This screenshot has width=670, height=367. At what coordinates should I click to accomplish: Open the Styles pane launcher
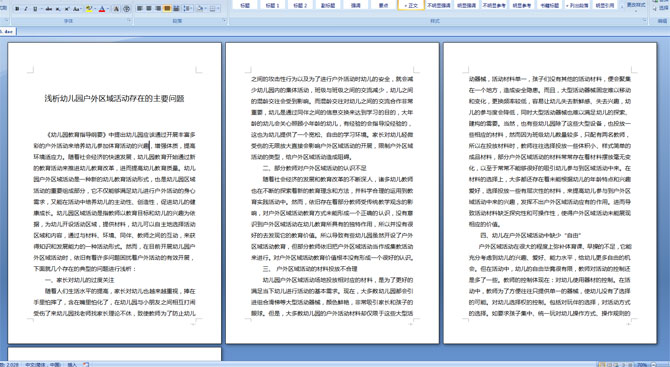tap(645, 20)
